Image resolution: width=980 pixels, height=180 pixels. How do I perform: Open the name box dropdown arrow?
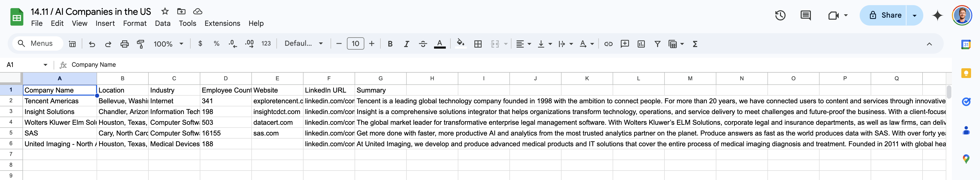[x=45, y=65]
